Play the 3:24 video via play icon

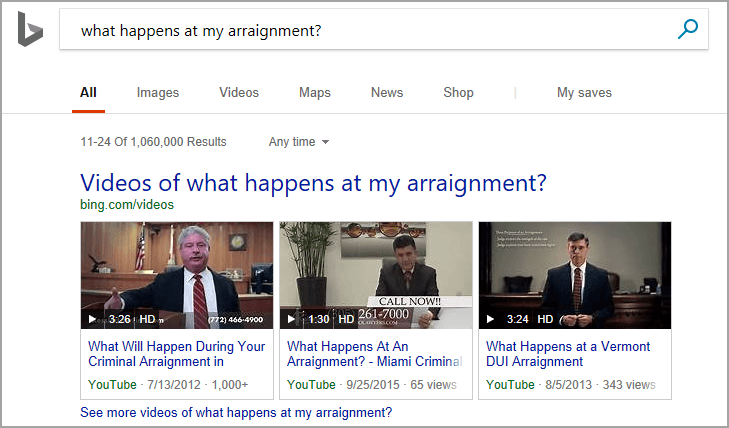coord(490,319)
